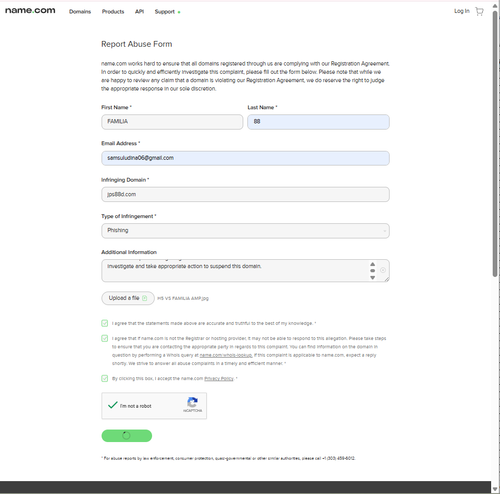
Task: Click the Type of Infringement label
Action: coord(129,216)
